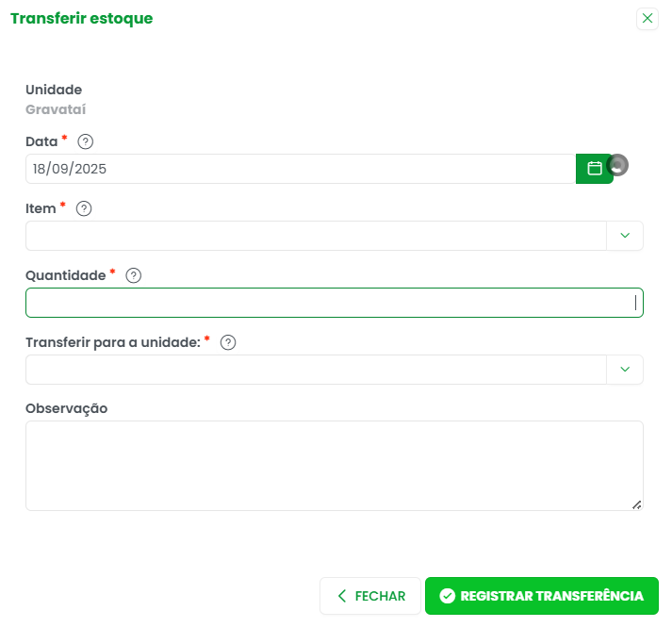The height and width of the screenshot is (627, 672).
Task: Click the Observação label text
Action: (66, 408)
